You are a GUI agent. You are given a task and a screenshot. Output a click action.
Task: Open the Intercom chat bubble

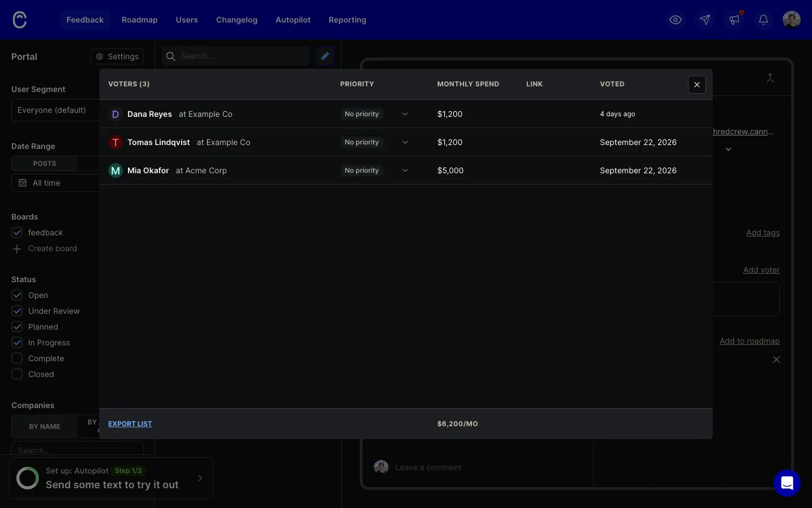coord(787,483)
